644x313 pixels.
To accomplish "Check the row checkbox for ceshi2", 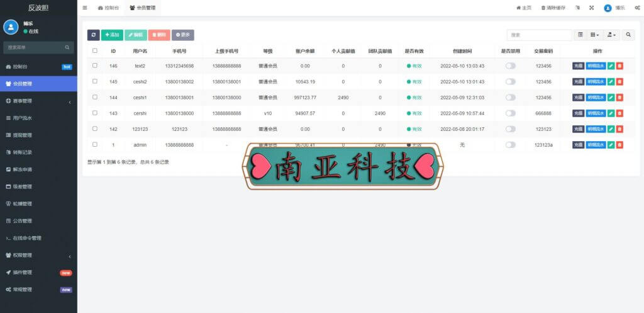I will (95, 81).
